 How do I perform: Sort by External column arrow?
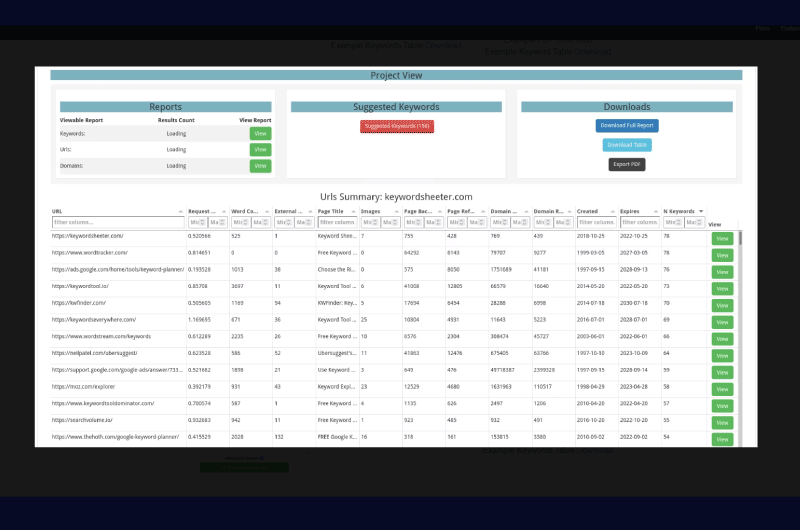coord(310,212)
